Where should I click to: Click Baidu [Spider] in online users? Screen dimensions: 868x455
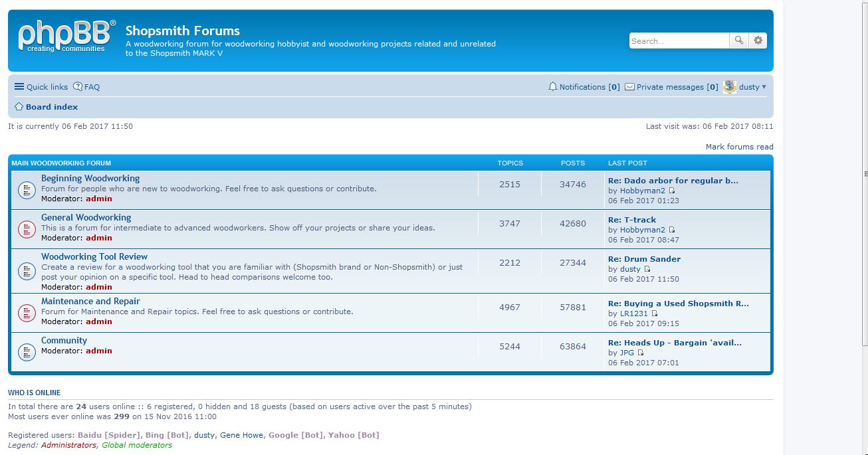109,435
